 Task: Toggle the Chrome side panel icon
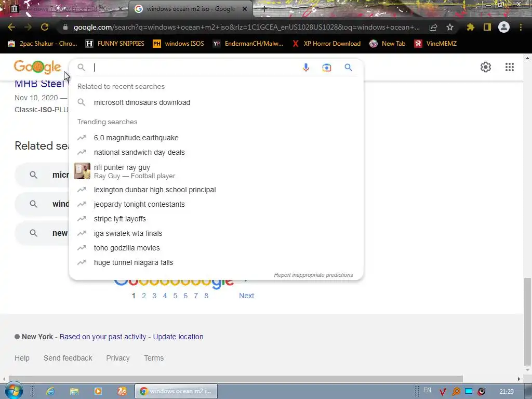pos(487,27)
